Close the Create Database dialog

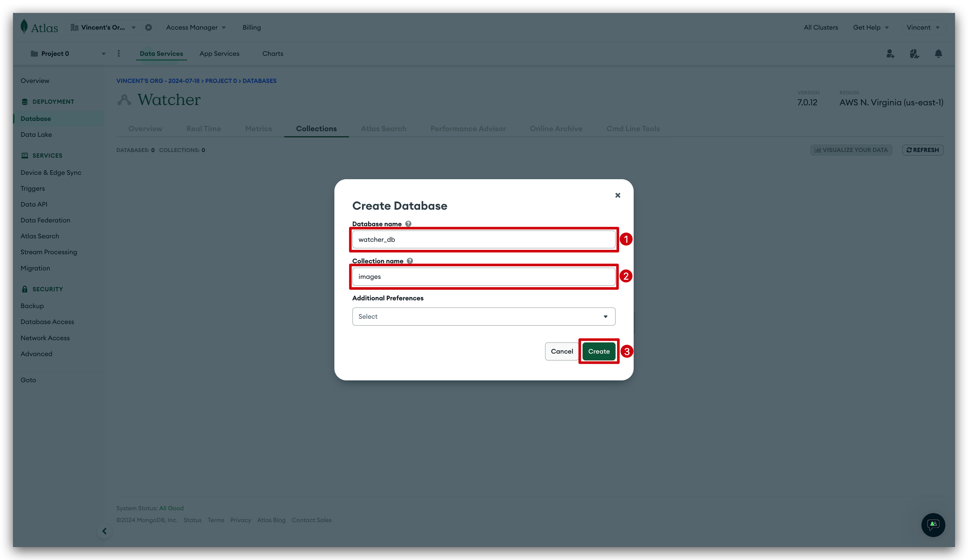click(x=618, y=196)
